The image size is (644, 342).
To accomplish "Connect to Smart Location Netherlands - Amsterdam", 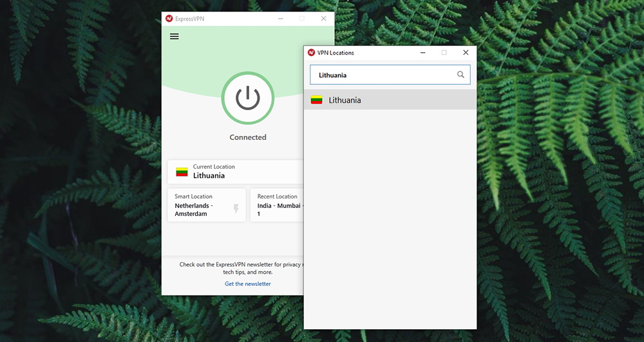I will [x=207, y=205].
